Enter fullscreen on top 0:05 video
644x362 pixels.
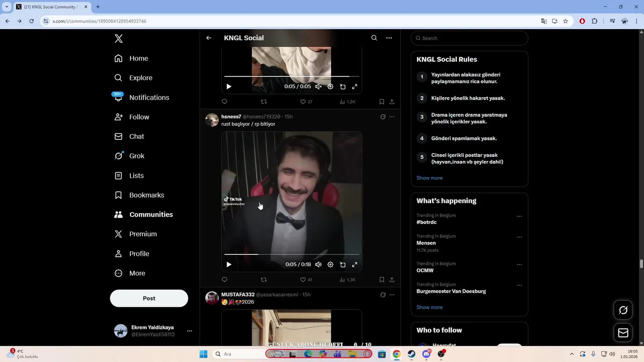[x=355, y=86]
